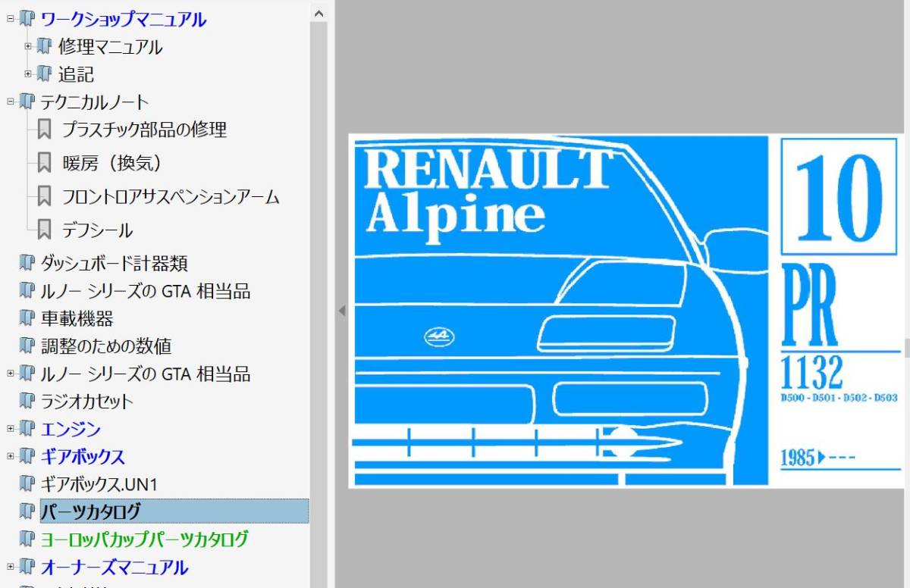Open the ワークショップマニュアル bookmark

[123, 20]
